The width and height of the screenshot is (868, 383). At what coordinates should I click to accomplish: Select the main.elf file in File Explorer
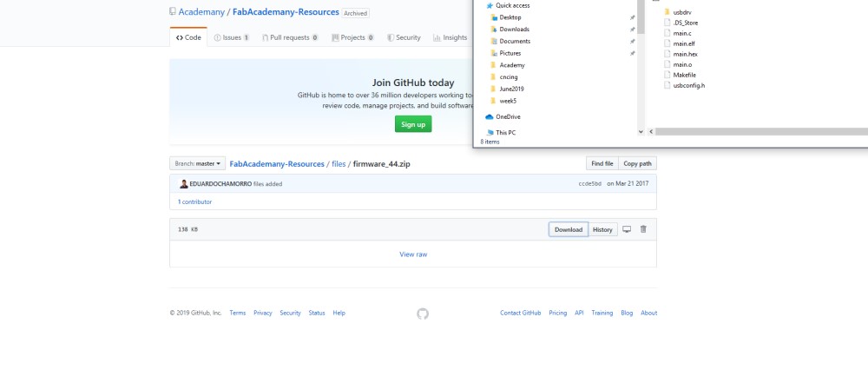coord(679,43)
